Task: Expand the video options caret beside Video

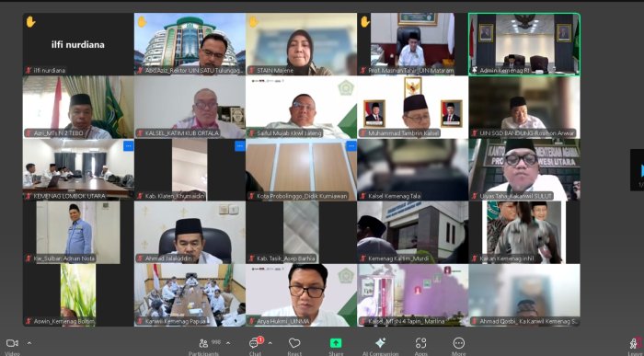Action: (29, 343)
